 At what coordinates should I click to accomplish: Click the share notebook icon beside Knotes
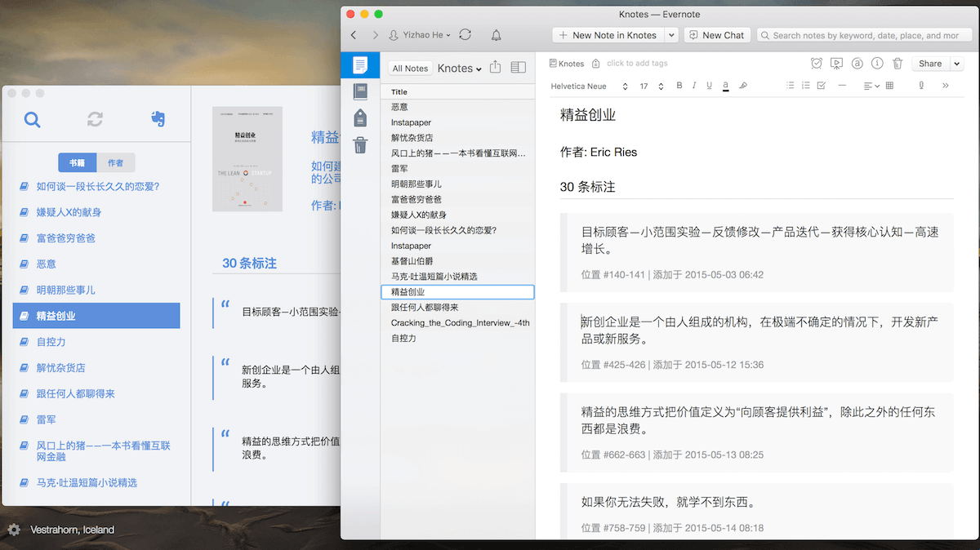495,68
